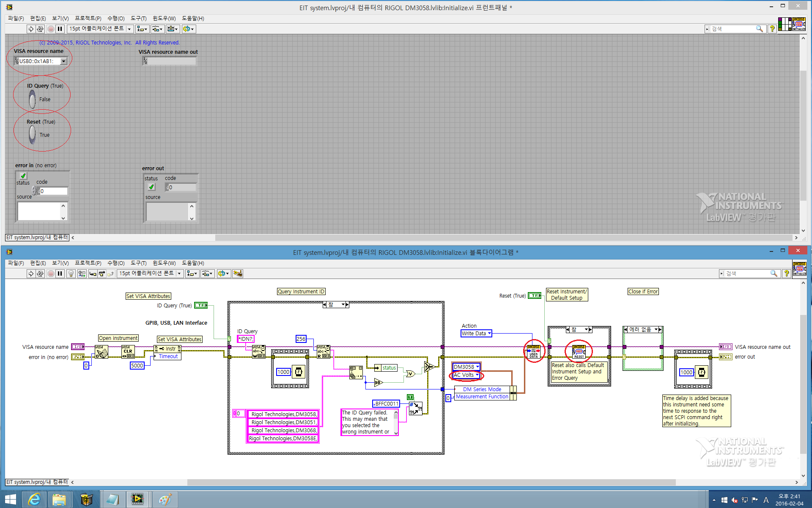Open Action Write Data enum dropdown

(x=476, y=334)
